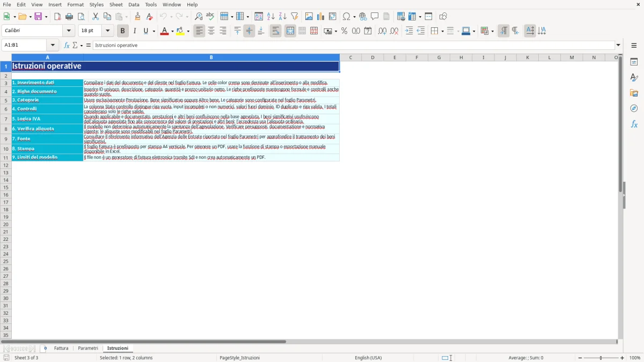Screen dimensions: 644x362
Task: Click column C header
Action: (x=350, y=57)
